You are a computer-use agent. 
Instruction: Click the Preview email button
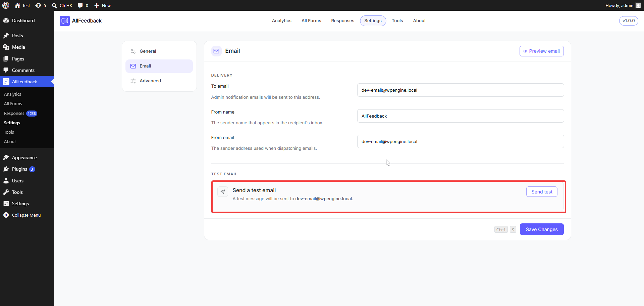pos(541,51)
